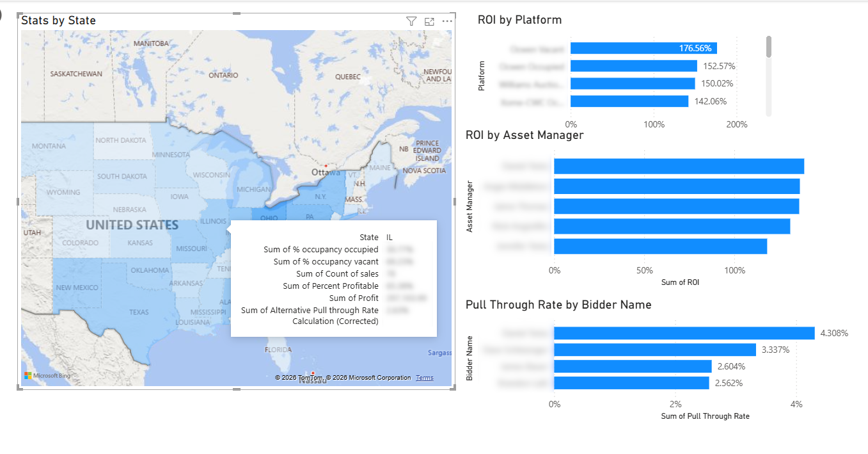The image size is (868, 454).
Task: Click the focus mode icon on the map visual
Action: point(429,21)
